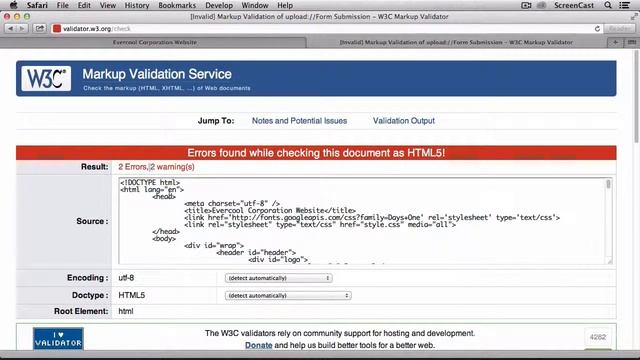Open the Encoding detect automatically dropdown

pyautogui.click(x=278, y=278)
